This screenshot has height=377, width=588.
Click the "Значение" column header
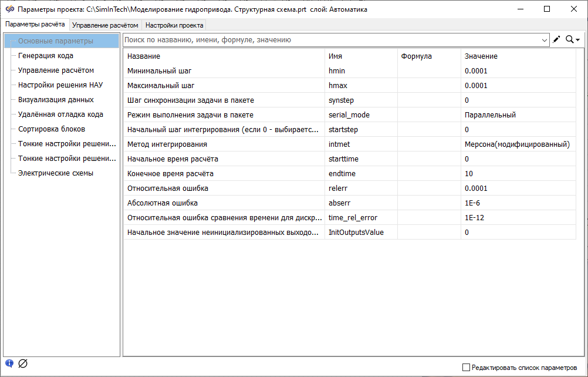click(x=481, y=56)
